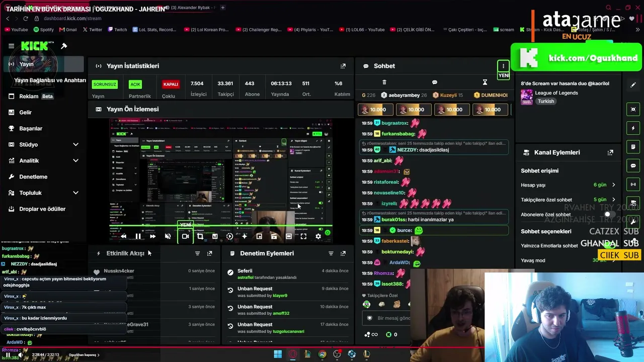Screen dimensions: 644x362
Task: Open the Kick dashboard hamburger menu
Action: pos(11,46)
